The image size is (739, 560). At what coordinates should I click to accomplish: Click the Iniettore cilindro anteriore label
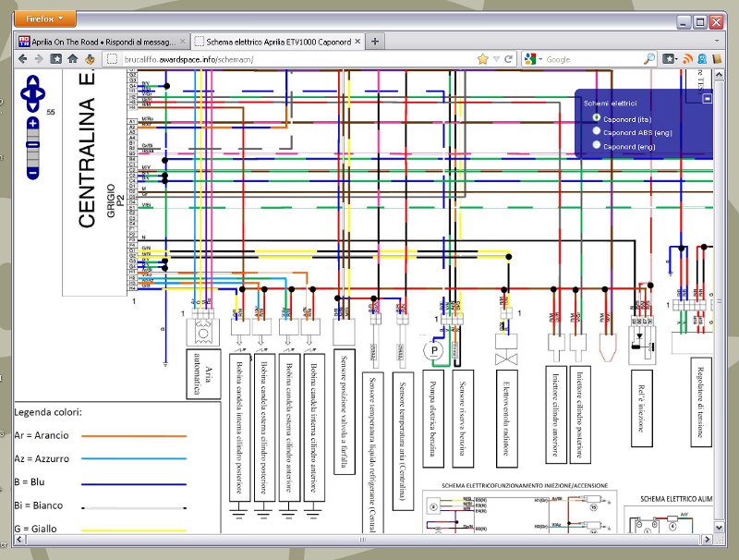point(556,415)
